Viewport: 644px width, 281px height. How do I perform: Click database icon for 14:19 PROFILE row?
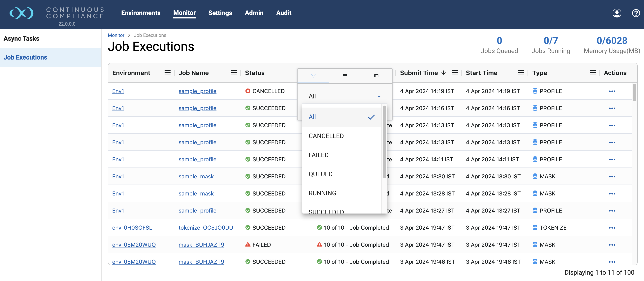pyautogui.click(x=535, y=91)
